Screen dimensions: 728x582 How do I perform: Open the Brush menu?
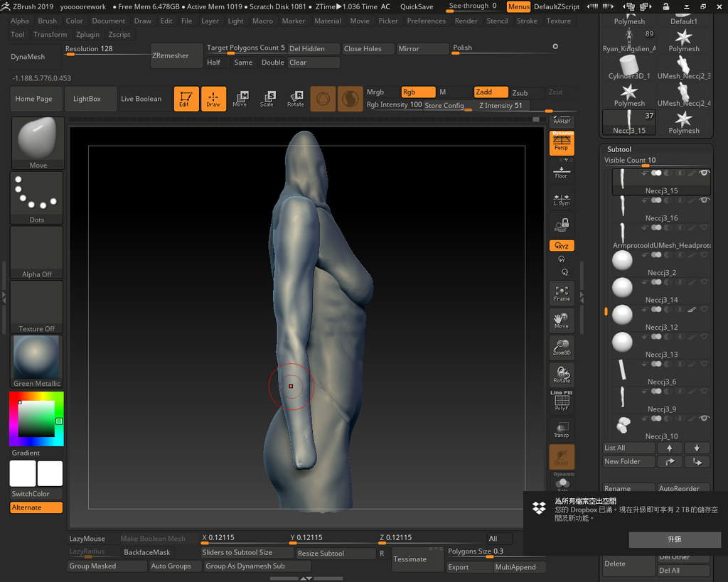(x=48, y=21)
